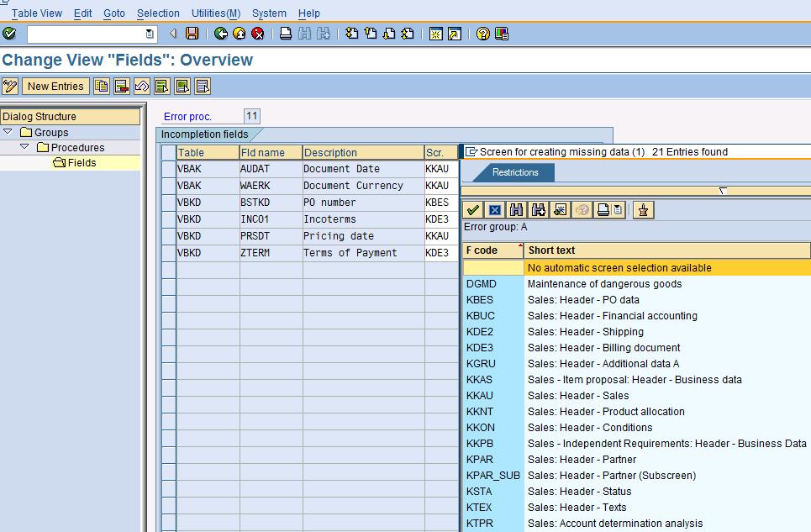Image resolution: width=811 pixels, height=532 pixels.
Task: Toggle display/change mode with the pencil icon
Action: (x=11, y=86)
